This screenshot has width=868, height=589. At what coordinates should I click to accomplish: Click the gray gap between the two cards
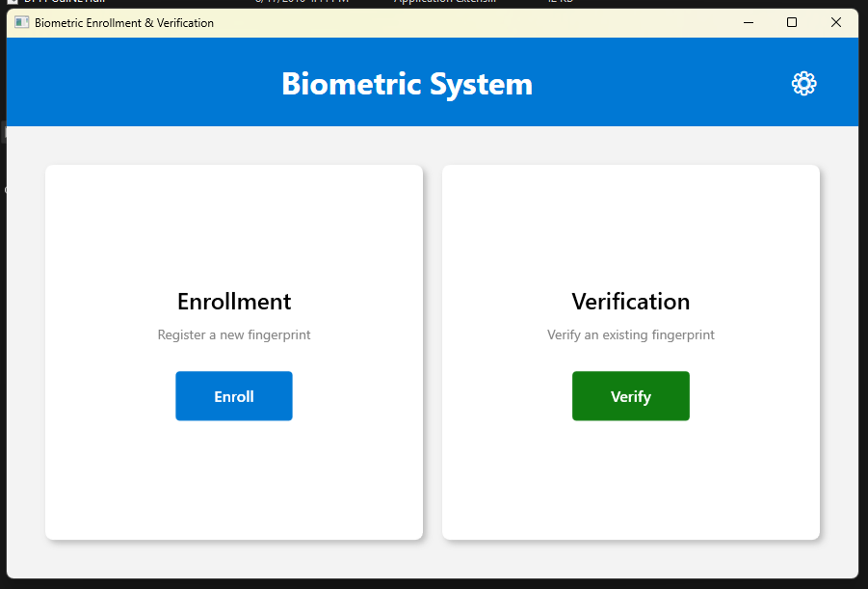tap(433, 352)
